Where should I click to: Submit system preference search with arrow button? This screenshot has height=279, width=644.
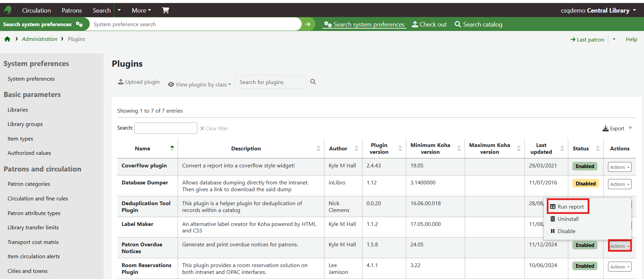tap(308, 24)
